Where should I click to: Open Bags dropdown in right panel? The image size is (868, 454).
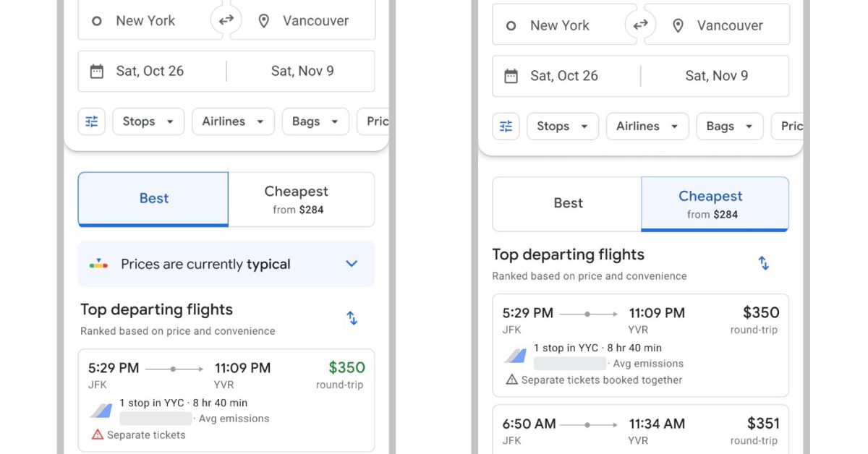(x=729, y=127)
